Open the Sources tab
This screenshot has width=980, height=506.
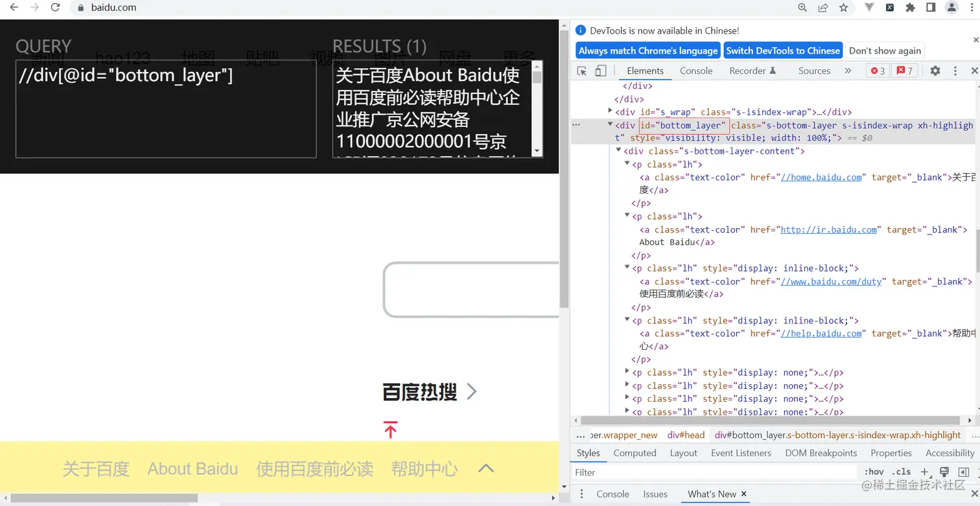(814, 71)
